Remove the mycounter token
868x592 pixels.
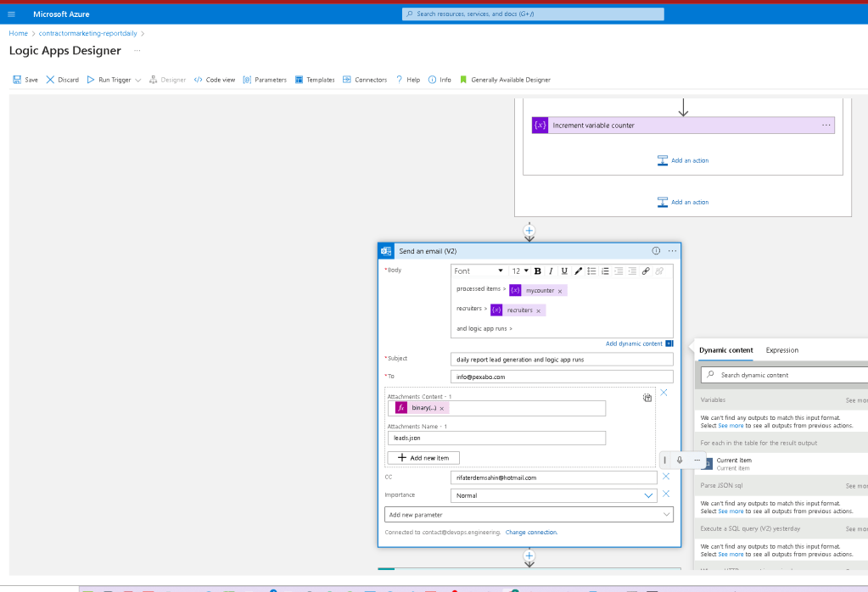click(560, 291)
